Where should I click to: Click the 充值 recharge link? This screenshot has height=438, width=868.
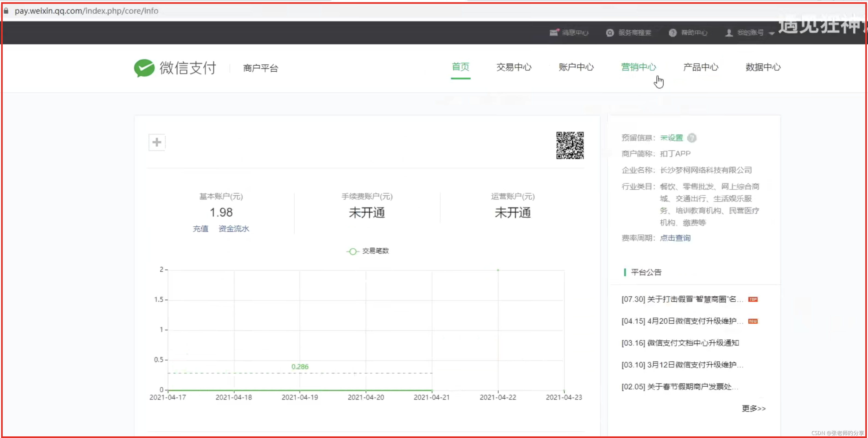(x=200, y=229)
